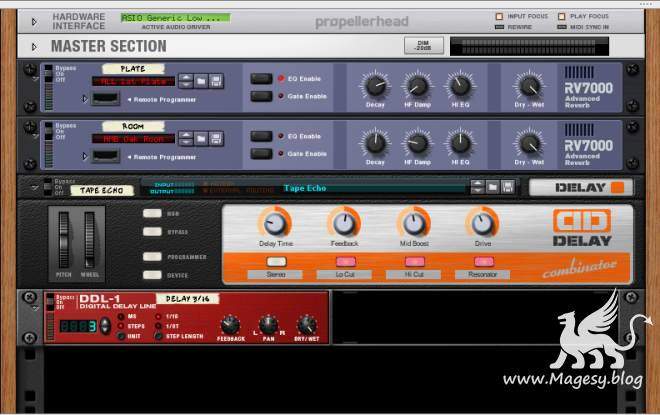
Task: Click the PLATE device name label
Action: tap(133, 69)
